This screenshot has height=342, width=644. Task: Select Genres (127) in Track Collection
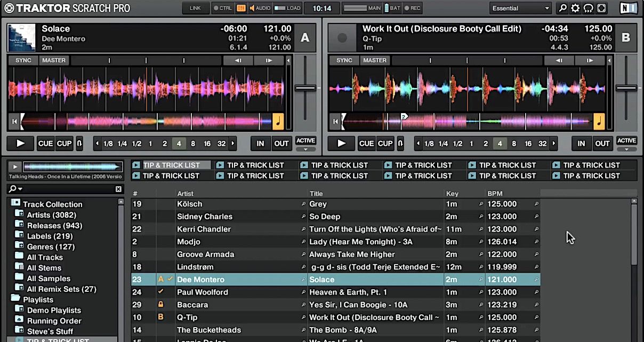pos(51,246)
